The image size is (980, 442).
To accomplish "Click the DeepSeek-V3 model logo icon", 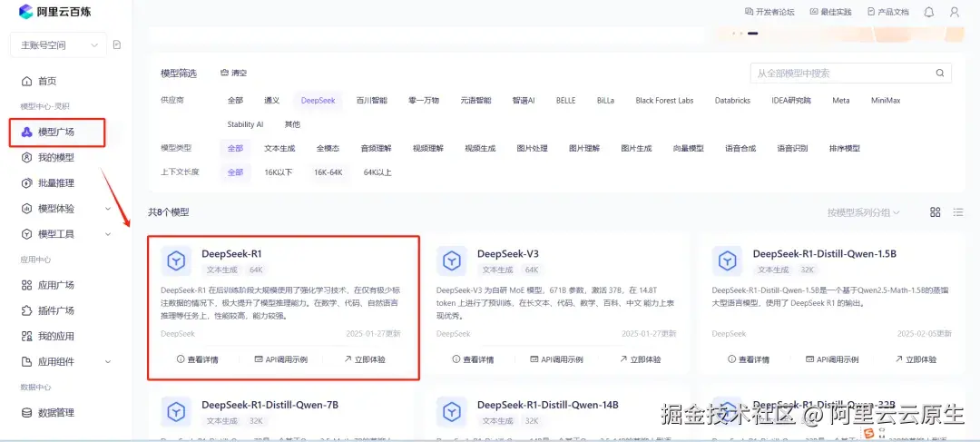I will pyautogui.click(x=452, y=260).
